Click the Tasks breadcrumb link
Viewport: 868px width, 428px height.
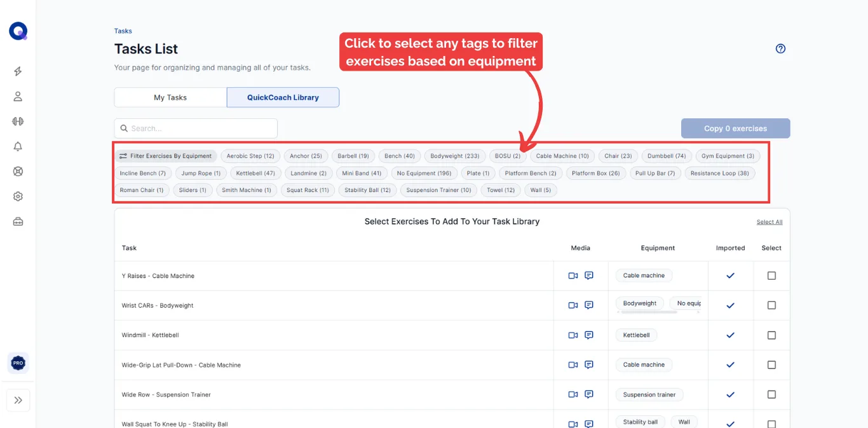click(123, 31)
